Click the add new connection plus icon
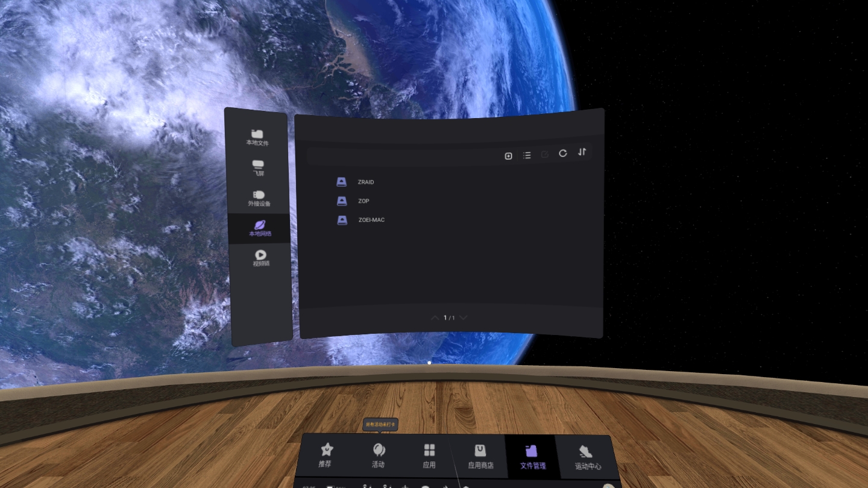This screenshot has width=868, height=488. tap(508, 155)
